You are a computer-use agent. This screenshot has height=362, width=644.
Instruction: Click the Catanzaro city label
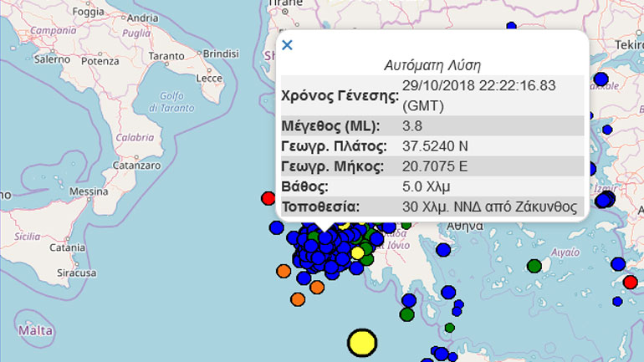137,166
